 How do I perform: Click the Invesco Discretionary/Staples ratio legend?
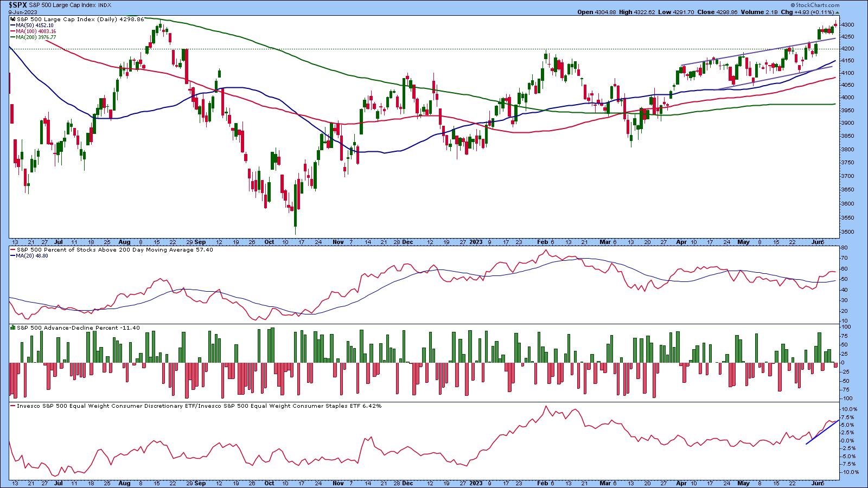[x=195, y=406]
